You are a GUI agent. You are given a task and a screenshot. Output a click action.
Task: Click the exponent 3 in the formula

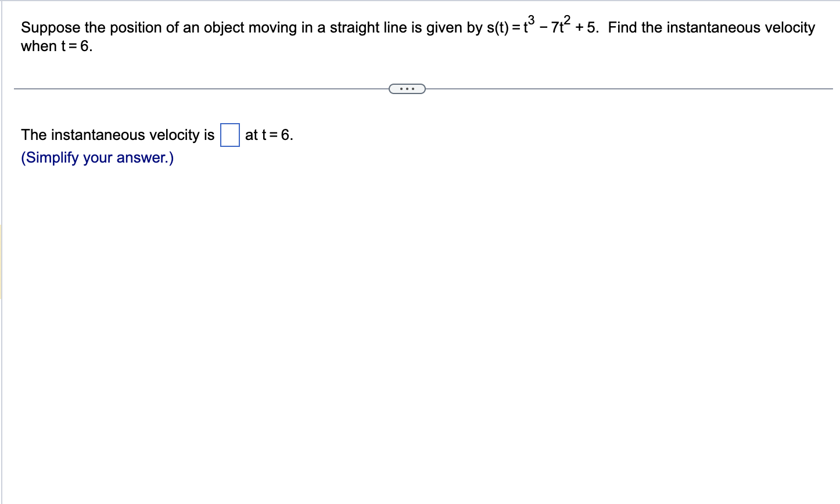coord(532,21)
